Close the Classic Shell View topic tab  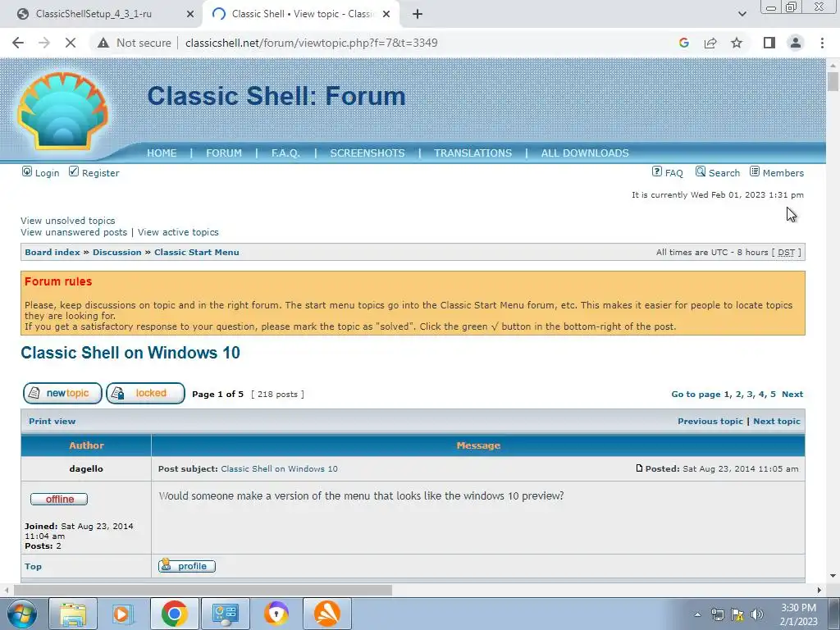click(x=386, y=14)
